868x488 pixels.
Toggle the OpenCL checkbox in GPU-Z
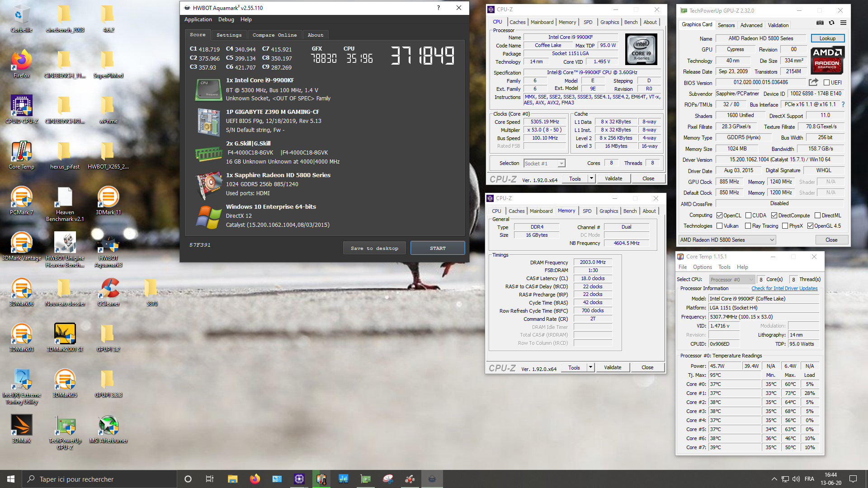pos(719,216)
